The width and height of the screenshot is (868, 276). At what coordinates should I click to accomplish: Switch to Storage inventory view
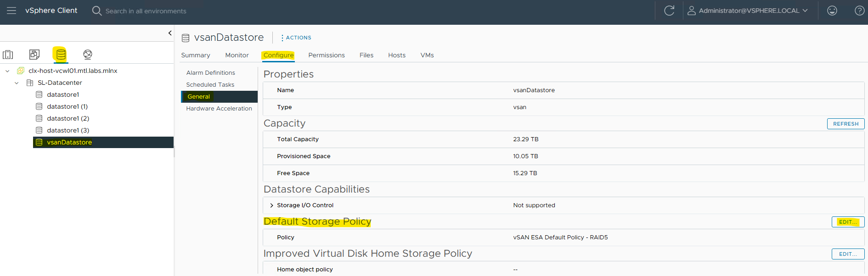(61, 55)
